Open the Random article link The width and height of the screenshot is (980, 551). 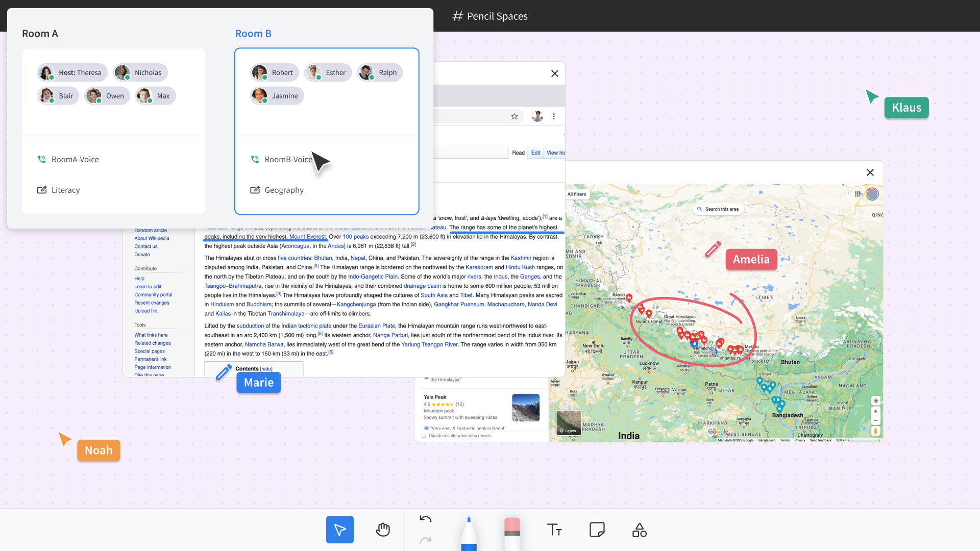151,230
